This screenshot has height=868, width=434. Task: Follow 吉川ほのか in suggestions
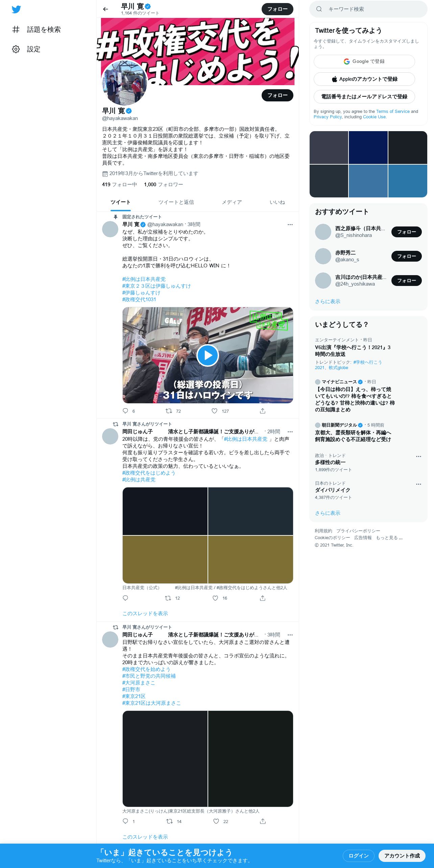(x=407, y=281)
